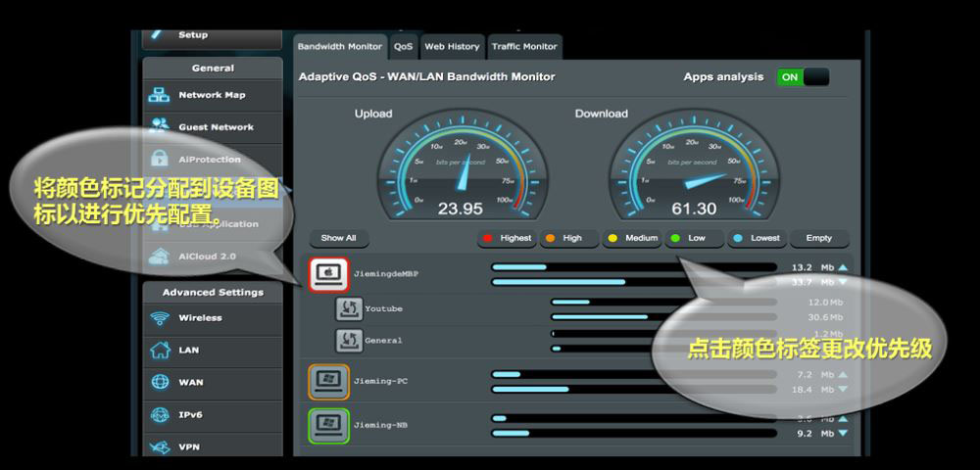This screenshot has width=980, height=470.
Task: Choose the Lowest blue priority tag
Action: (757, 239)
